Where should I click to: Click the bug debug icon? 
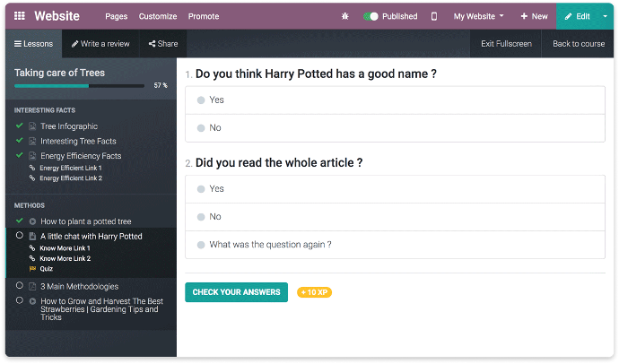click(x=345, y=16)
